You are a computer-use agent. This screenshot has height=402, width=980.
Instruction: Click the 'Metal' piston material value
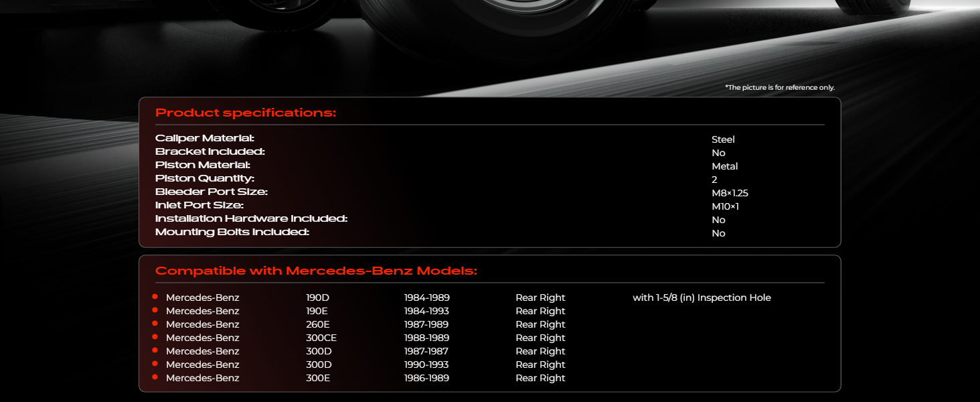click(725, 166)
